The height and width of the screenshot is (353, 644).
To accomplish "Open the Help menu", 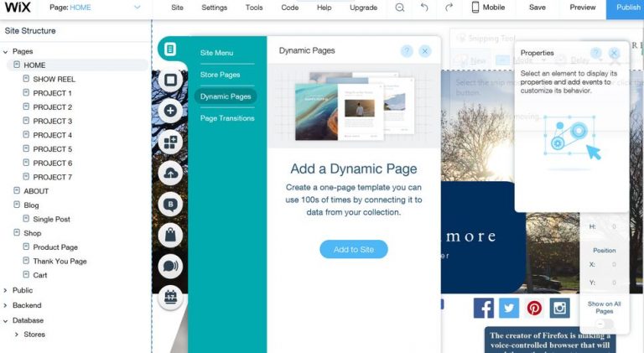I will 324,8.
